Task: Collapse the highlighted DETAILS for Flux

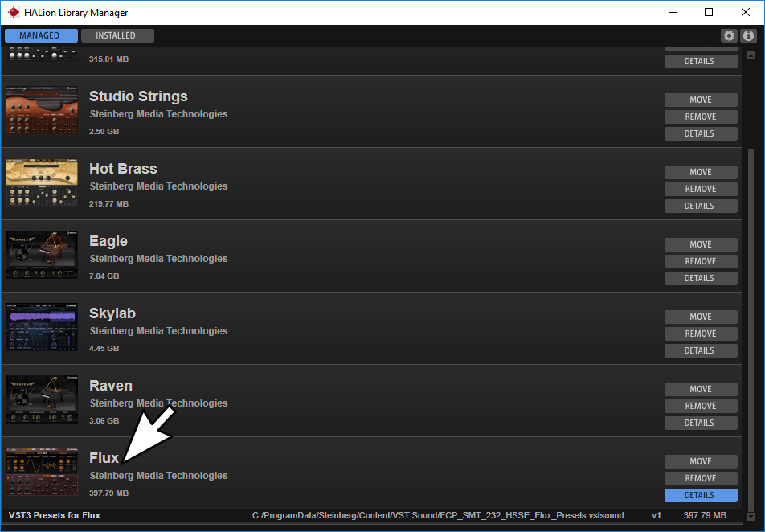Action: [701, 495]
